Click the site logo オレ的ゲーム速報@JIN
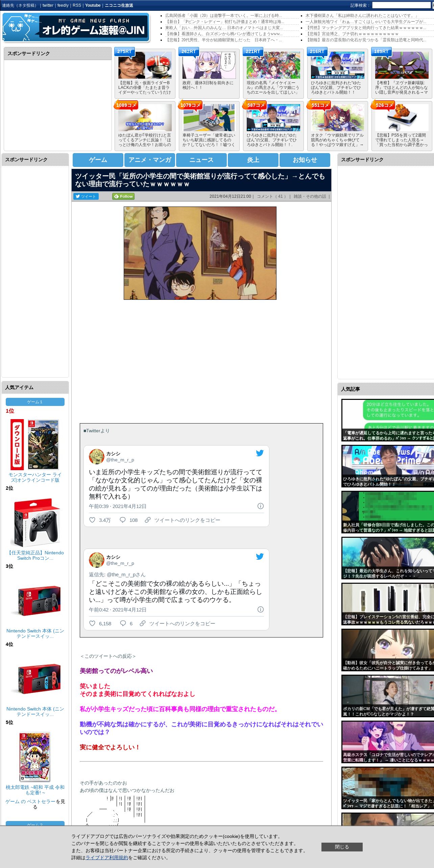This screenshot has height=868, width=434. point(76,27)
